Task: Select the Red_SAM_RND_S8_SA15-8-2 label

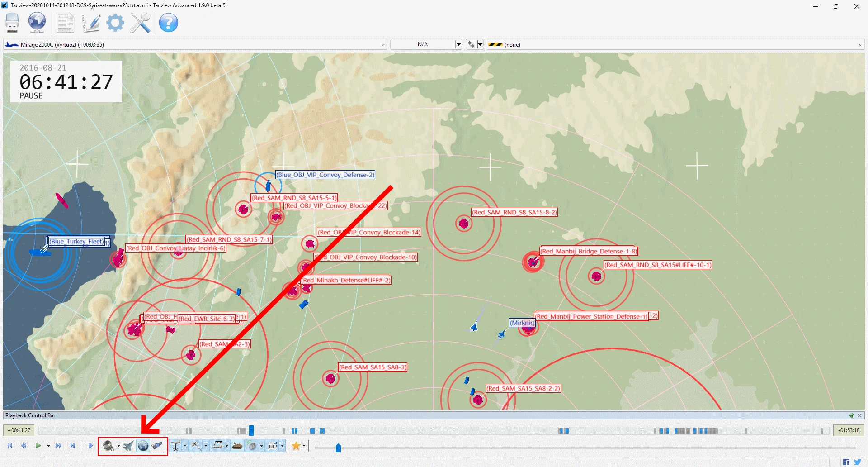Action: coord(514,212)
